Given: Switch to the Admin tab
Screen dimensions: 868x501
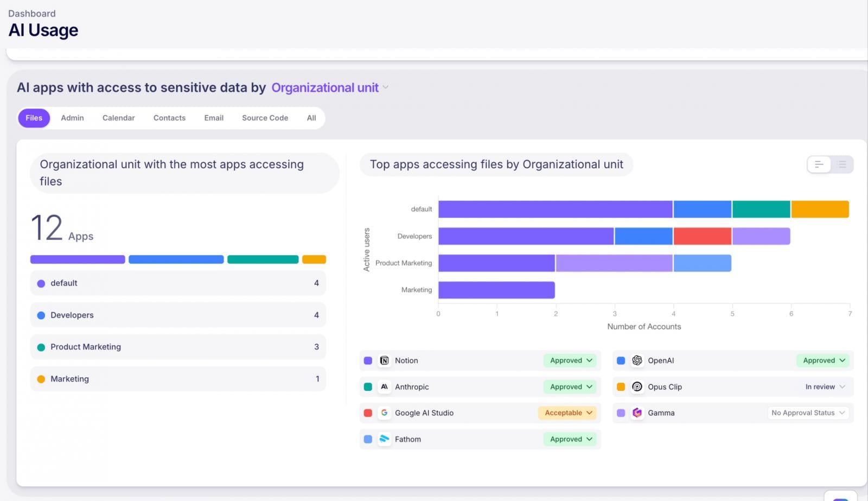Looking at the screenshot, I should pyautogui.click(x=72, y=118).
